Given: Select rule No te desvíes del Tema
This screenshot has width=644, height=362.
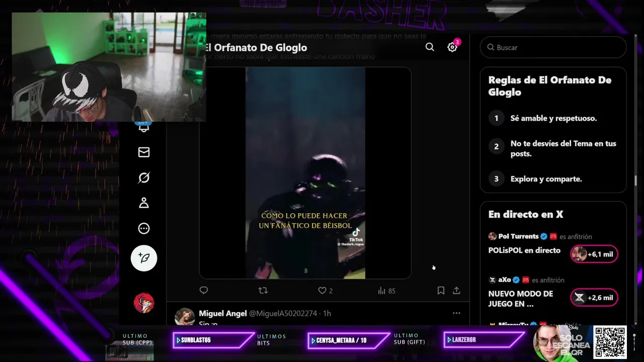Looking at the screenshot, I should (x=563, y=148).
